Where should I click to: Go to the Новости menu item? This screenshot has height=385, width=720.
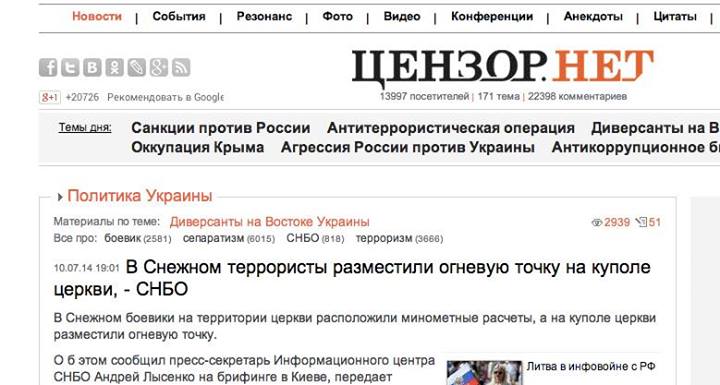[97, 17]
